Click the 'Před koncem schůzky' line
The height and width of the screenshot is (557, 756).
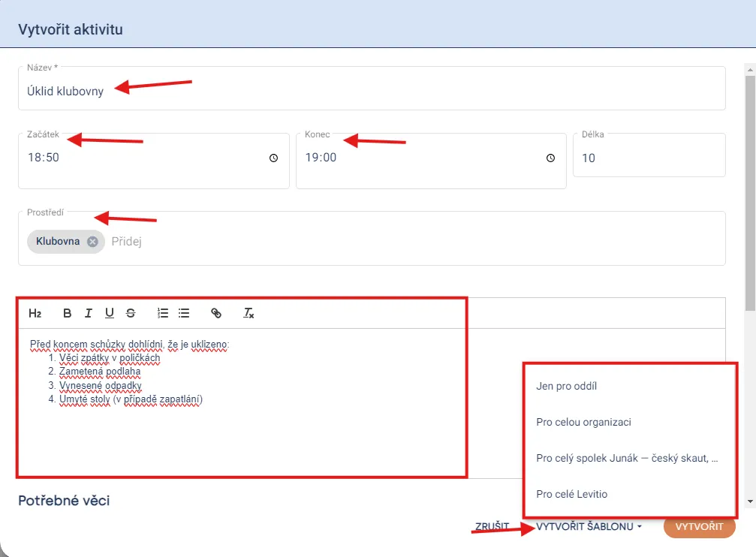tap(130, 345)
